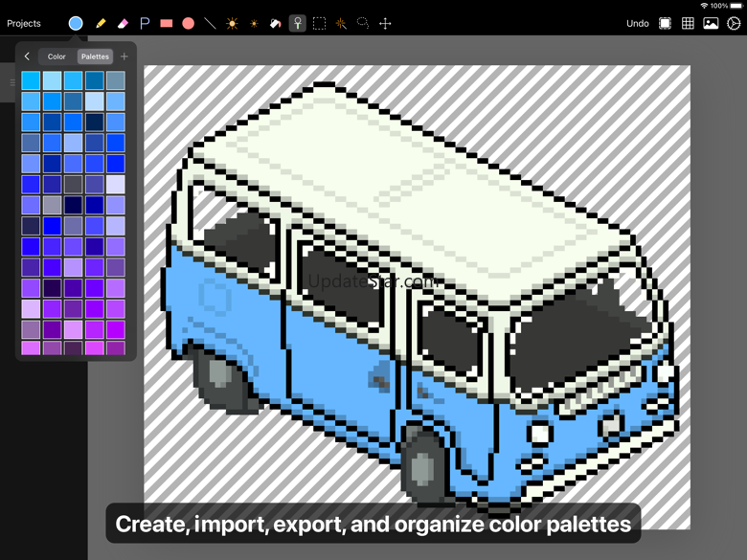Switch to the Color tab
This screenshot has height=560, width=747.
(57, 56)
